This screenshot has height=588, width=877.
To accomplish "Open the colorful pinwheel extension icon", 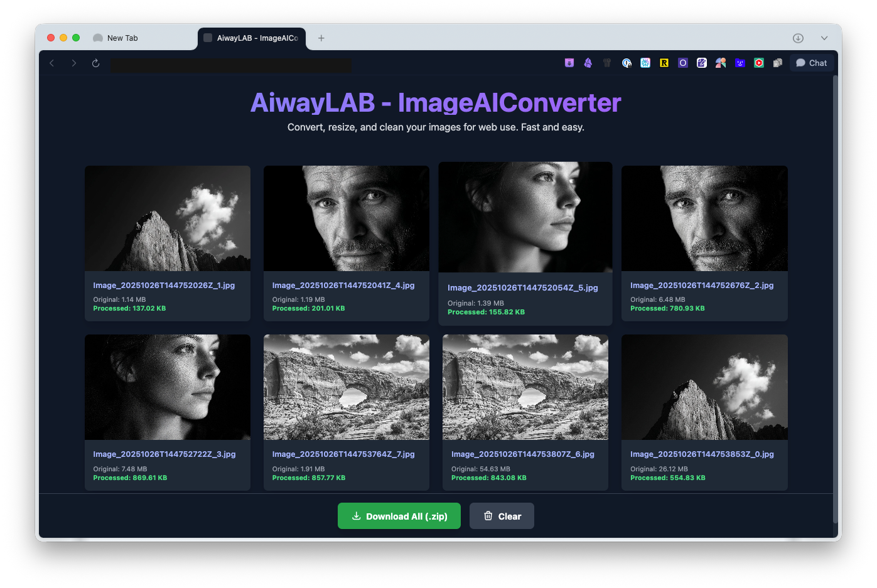I will point(721,63).
